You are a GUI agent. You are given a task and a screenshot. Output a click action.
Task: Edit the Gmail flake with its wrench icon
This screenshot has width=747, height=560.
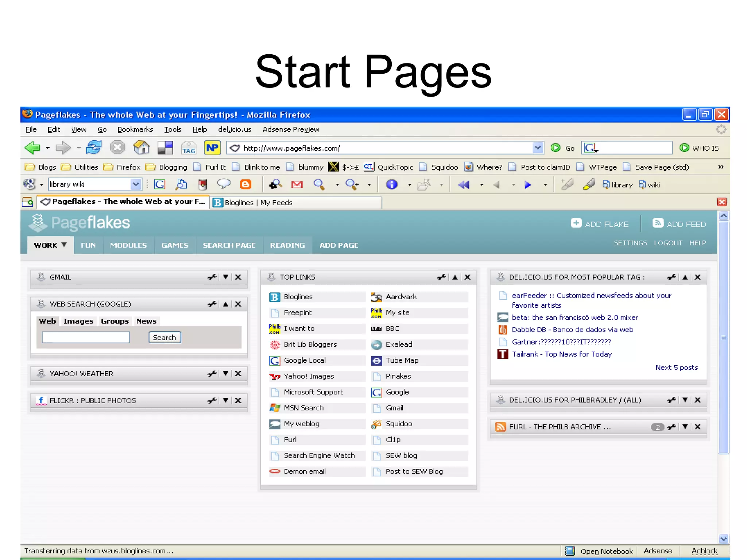coord(212,277)
